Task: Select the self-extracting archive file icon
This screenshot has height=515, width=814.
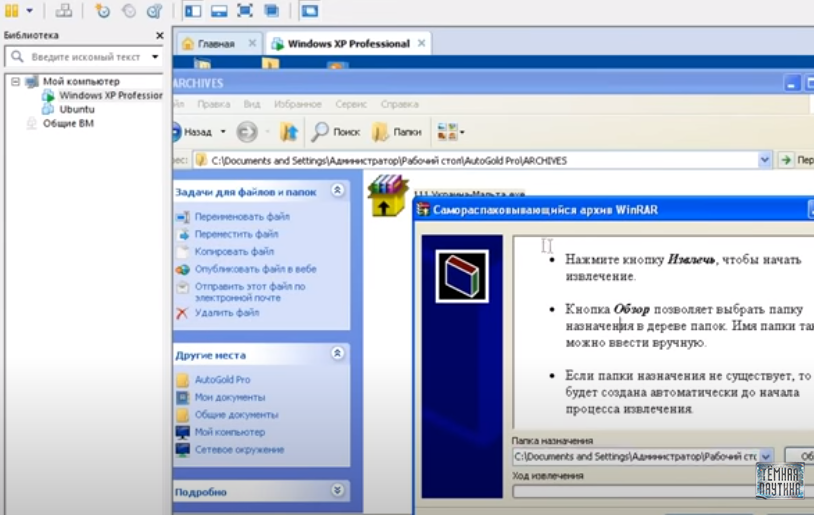Action: [388, 195]
